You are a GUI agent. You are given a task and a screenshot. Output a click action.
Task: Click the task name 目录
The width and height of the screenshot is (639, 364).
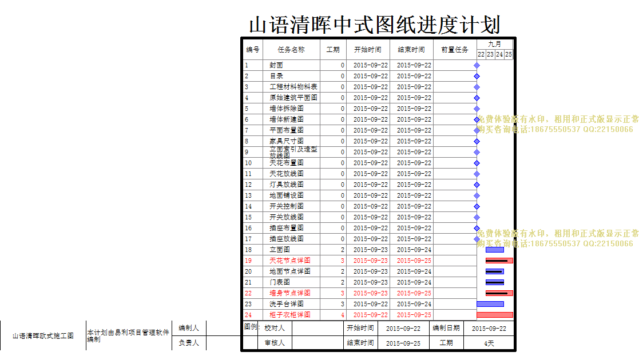276,76
